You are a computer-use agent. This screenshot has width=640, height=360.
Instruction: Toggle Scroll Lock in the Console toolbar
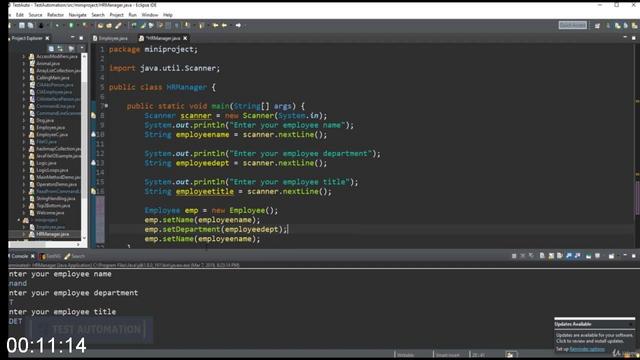click(551, 256)
